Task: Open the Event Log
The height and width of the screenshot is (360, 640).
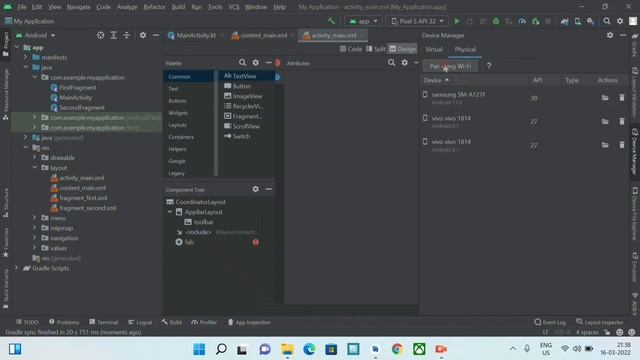Action: [x=550, y=322]
